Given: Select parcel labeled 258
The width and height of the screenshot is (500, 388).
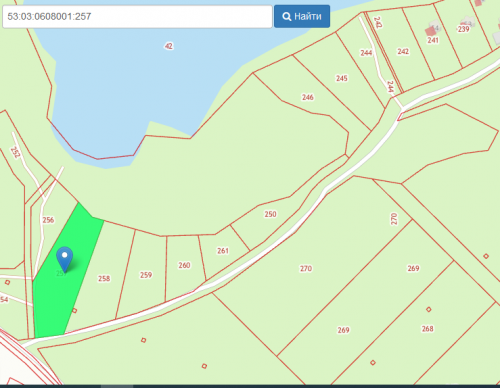Looking at the screenshot, I should pos(104,278).
